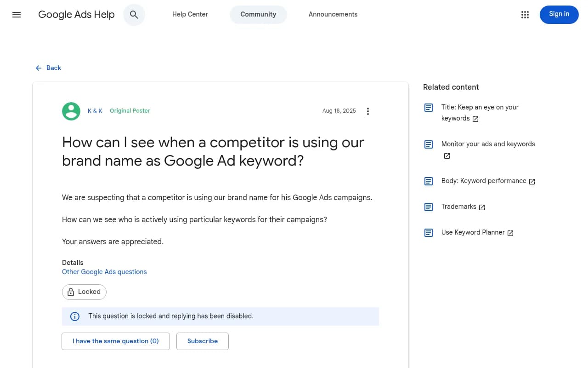Click the Aug 18, 2025 post date
Screen dimensions: 588x368
coord(339,111)
